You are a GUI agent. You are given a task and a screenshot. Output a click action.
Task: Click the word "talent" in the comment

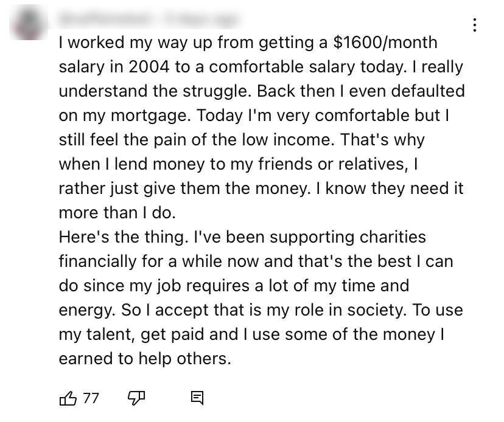tap(108, 334)
